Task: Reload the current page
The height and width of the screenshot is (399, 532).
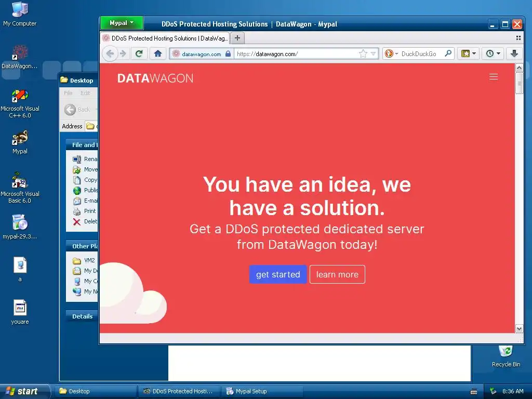Action: coord(139,54)
